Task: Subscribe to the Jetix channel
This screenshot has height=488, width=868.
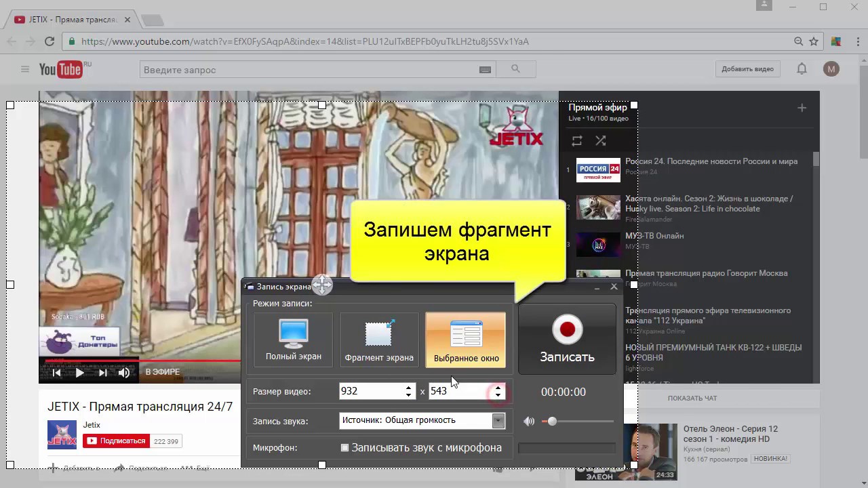Action: (116, 441)
